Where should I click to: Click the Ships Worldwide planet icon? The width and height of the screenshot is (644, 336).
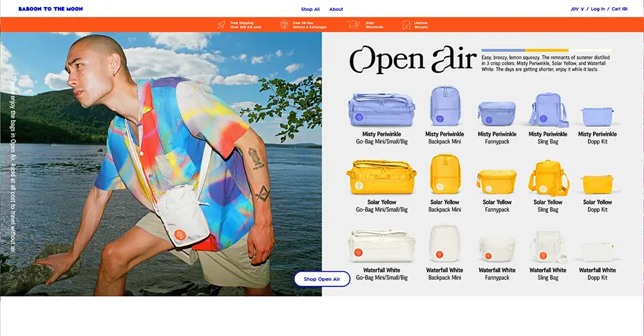tap(353, 25)
